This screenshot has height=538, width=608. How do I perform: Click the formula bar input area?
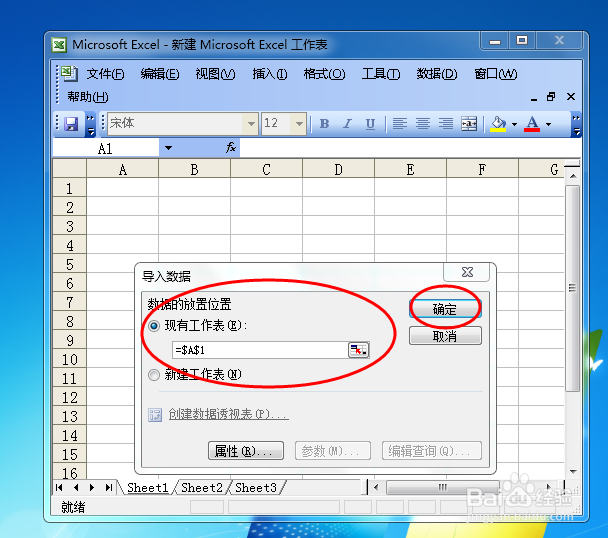pos(410,148)
